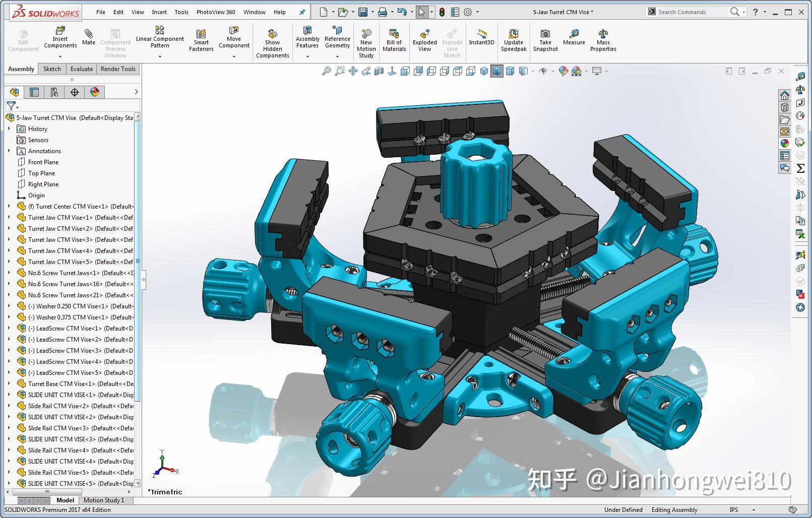Click the Motion Study 1 tab
This screenshot has width=812, height=518.
tap(105, 500)
